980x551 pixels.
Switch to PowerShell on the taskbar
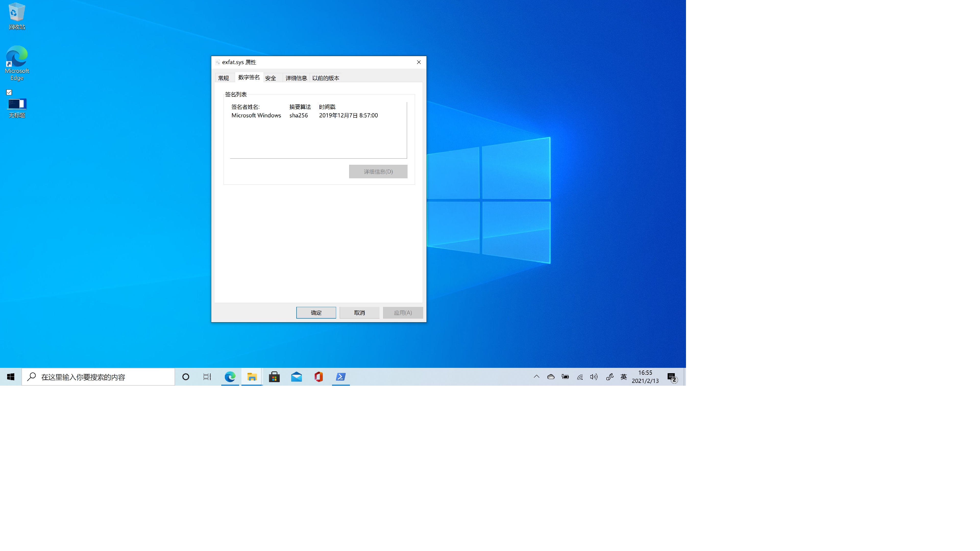340,377
